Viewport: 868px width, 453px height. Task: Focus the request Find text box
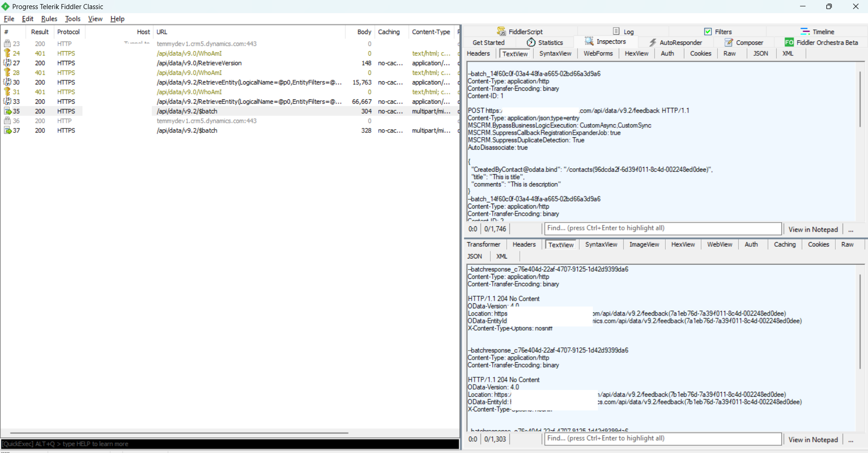point(663,228)
